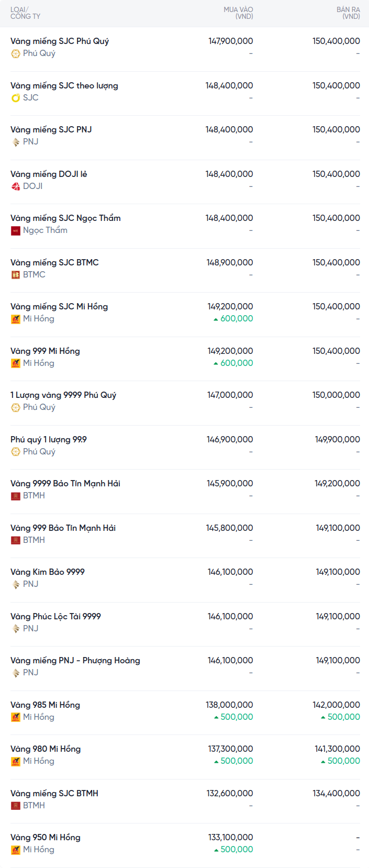Click the BTMC logo icon
Image resolution: width=369 pixels, height=868 pixels.
tap(16, 275)
